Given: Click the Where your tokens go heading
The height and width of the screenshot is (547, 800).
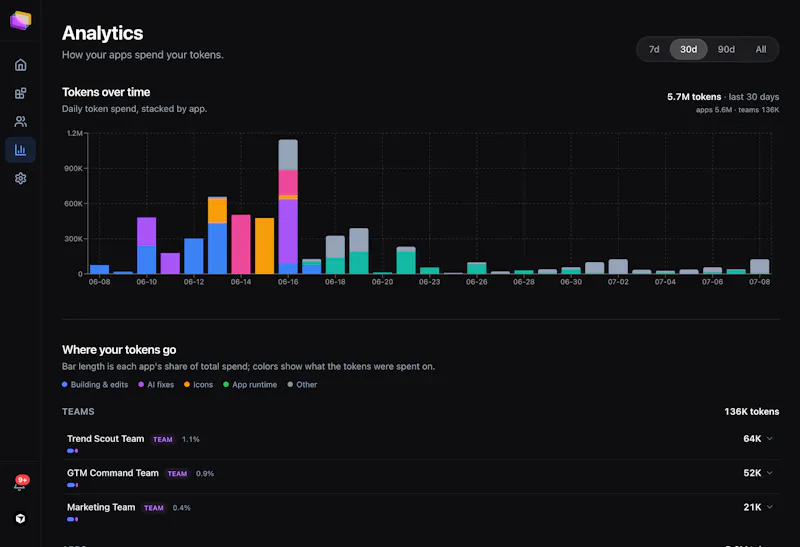Looking at the screenshot, I should pos(119,350).
